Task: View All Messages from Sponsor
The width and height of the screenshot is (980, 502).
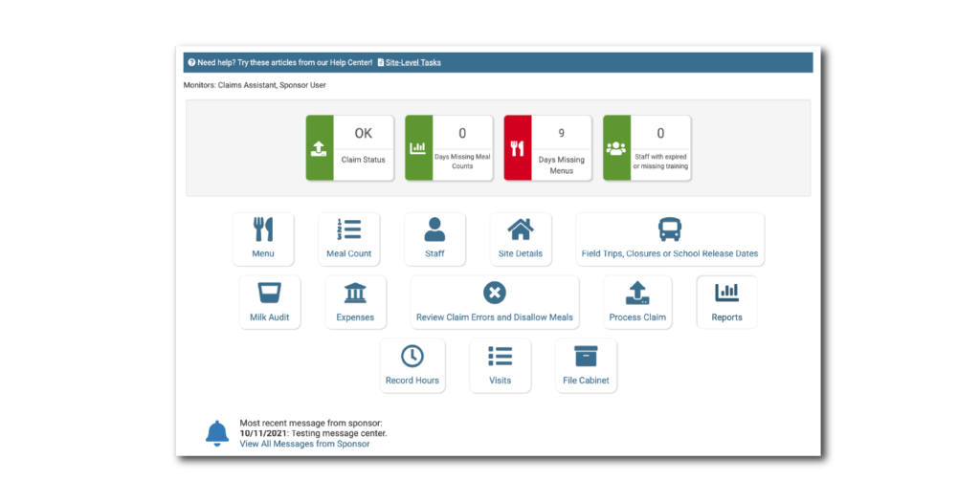Action: [x=304, y=444]
